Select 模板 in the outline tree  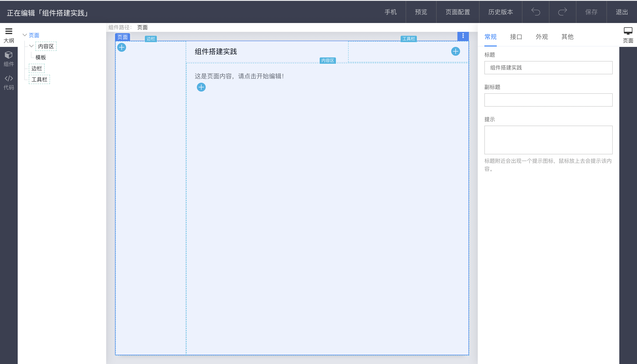tap(41, 57)
